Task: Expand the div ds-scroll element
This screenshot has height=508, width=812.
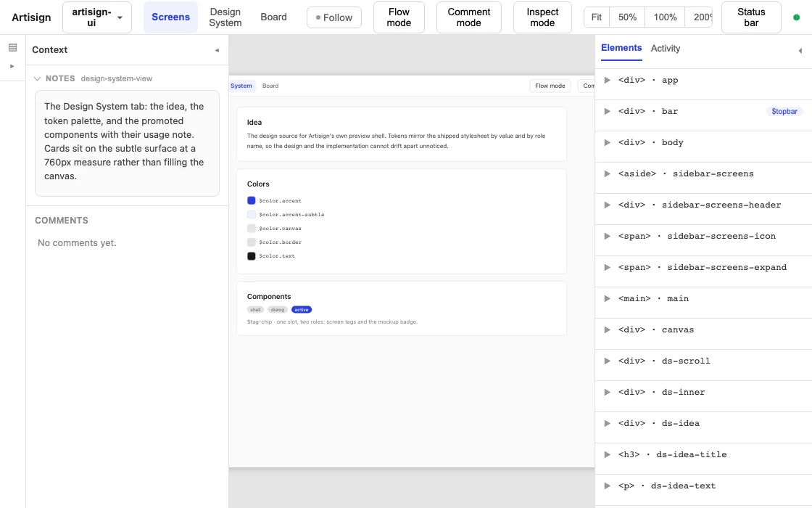Action: 607,361
